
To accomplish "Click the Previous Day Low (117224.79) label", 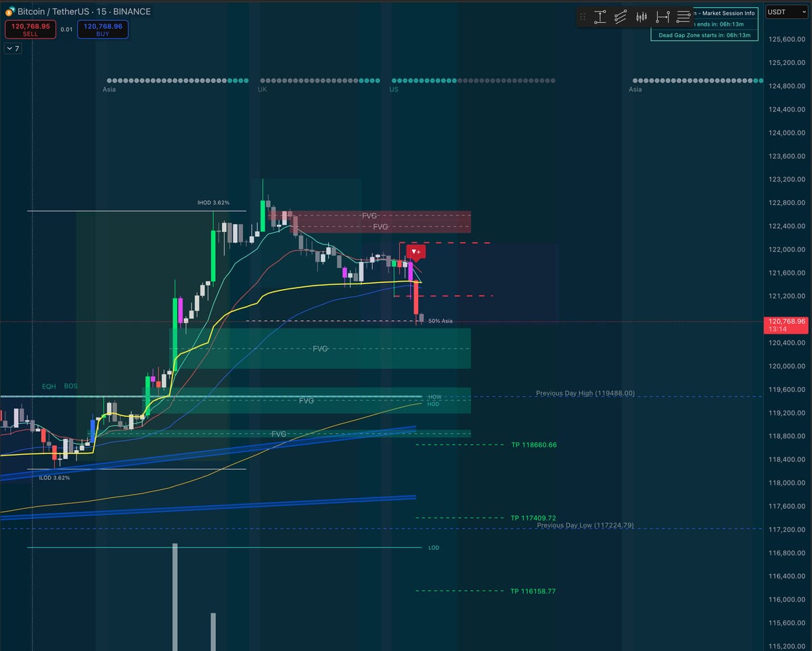I will 585,525.
